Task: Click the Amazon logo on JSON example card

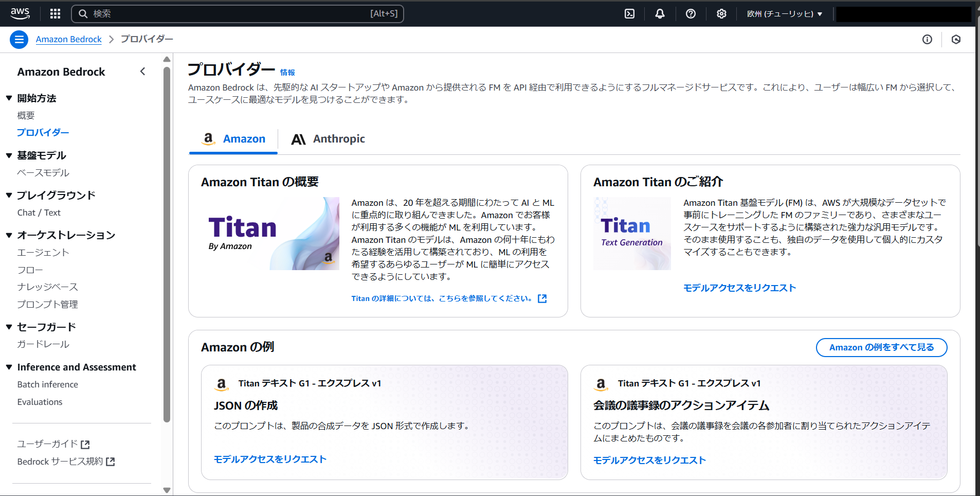Action: tap(222, 384)
